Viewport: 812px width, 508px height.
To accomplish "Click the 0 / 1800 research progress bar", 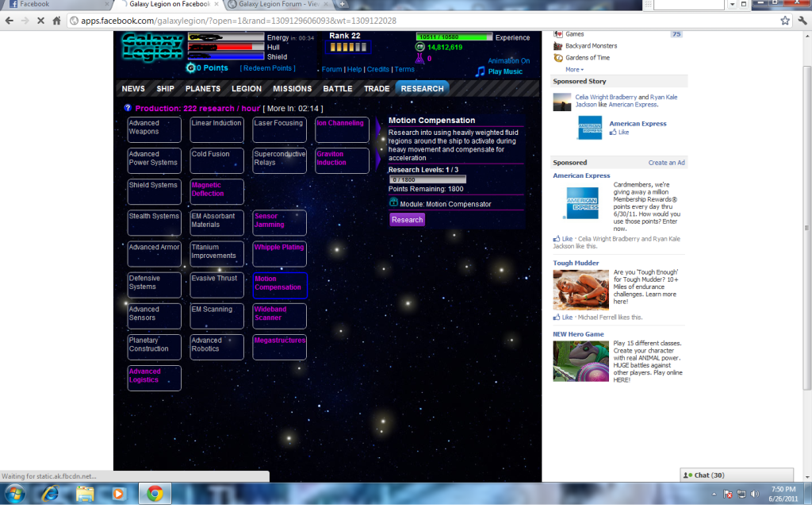I will [427, 179].
